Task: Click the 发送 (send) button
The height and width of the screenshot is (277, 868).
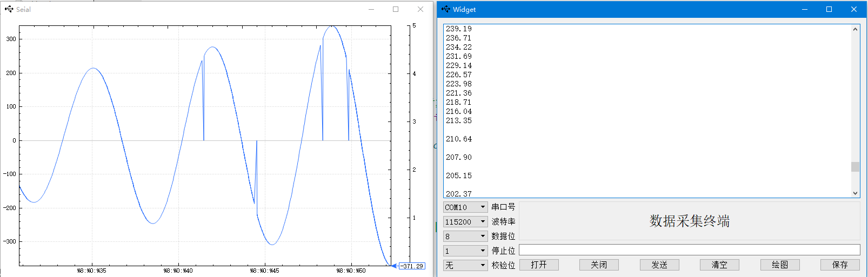Action: tap(659, 265)
